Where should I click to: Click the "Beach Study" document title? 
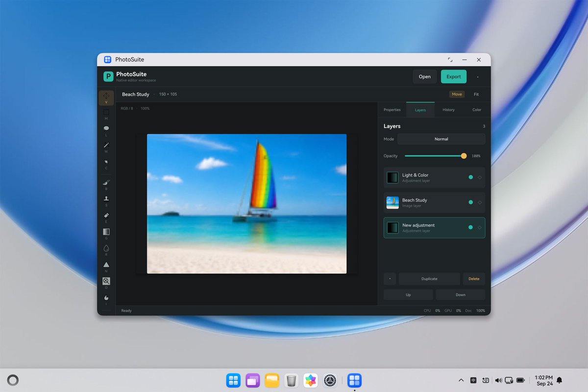(136, 94)
